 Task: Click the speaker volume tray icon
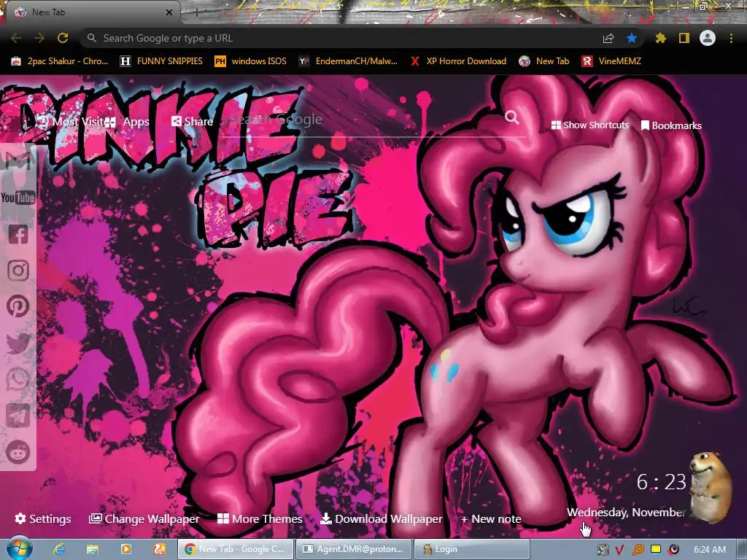pyautogui.click(x=673, y=550)
